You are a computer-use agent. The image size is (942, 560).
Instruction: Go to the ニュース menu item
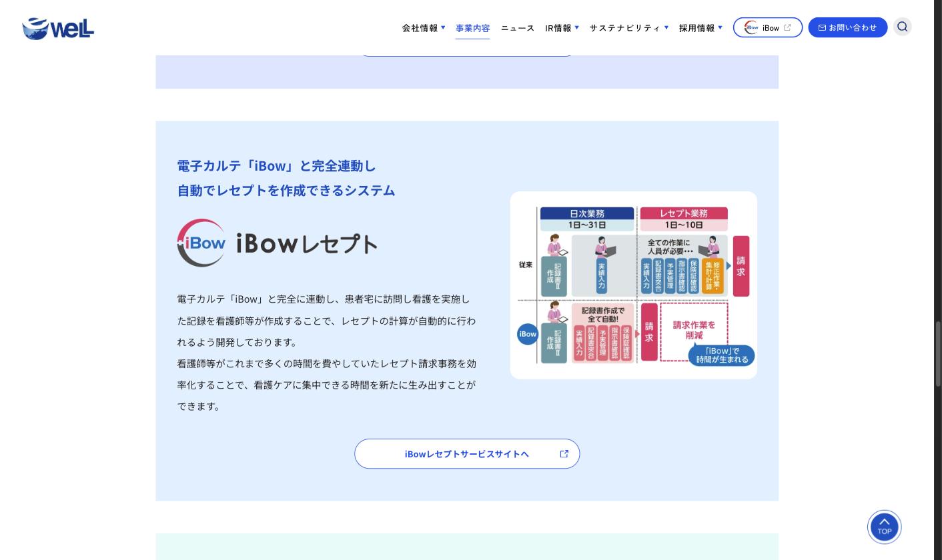point(518,27)
